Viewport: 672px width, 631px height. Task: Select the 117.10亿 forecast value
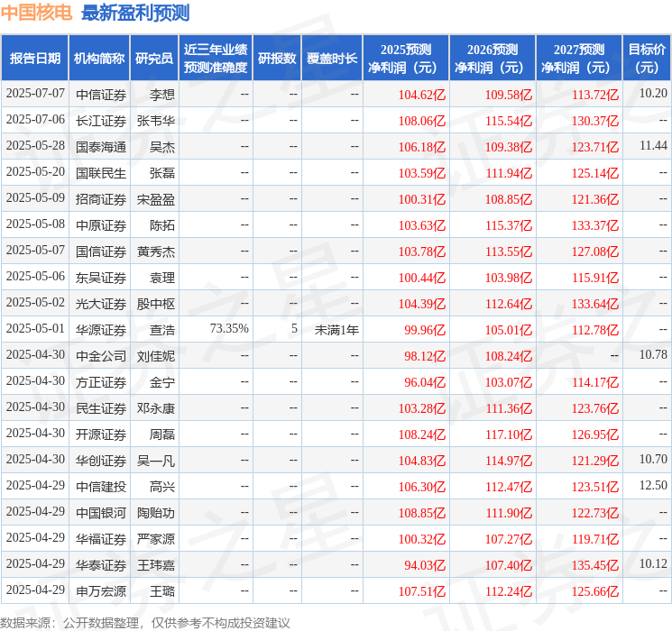pyautogui.click(x=509, y=434)
